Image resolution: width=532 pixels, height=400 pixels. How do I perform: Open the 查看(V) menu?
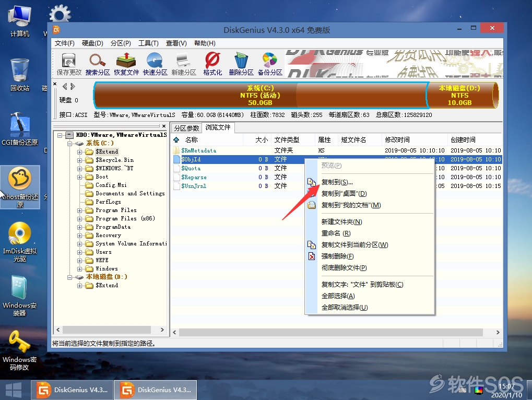[176, 43]
